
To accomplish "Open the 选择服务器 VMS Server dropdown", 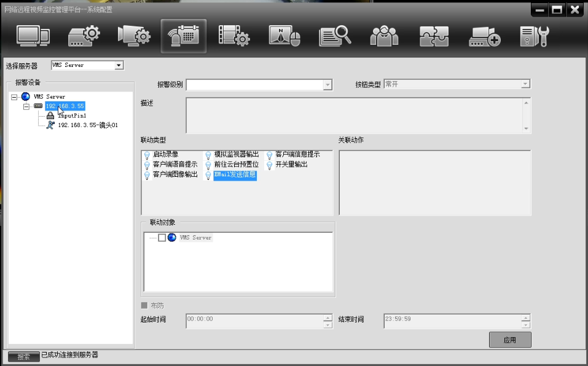I will pyautogui.click(x=119, y=65).
